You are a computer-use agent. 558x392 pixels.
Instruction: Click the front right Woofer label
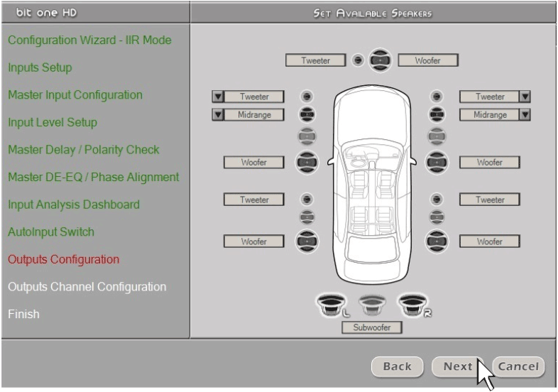click(x=490, y=163)
